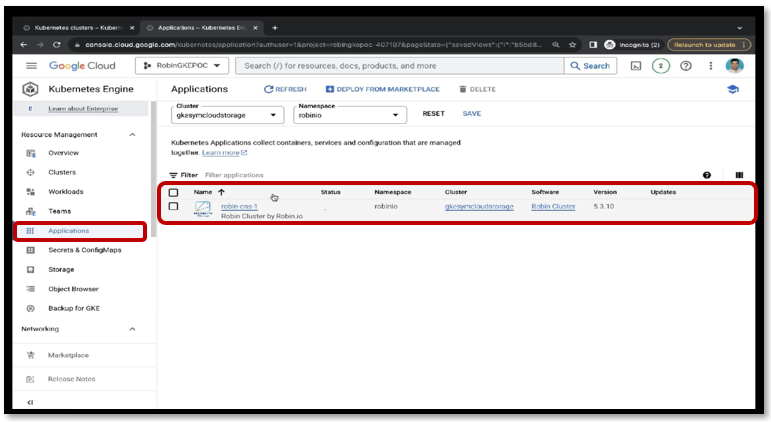
Task: Click the blue Search button
Action: (x=590, y=66)
